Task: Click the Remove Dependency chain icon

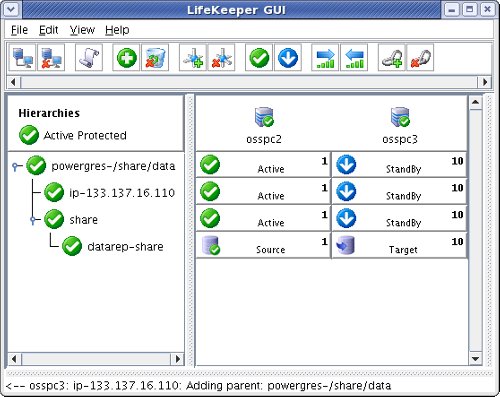Action: pos(420,58)
